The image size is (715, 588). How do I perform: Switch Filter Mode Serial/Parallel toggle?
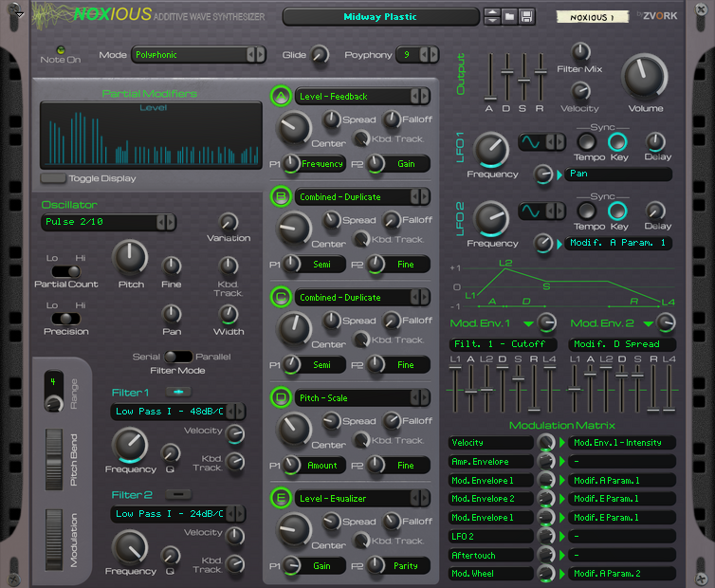click(178, 357)
